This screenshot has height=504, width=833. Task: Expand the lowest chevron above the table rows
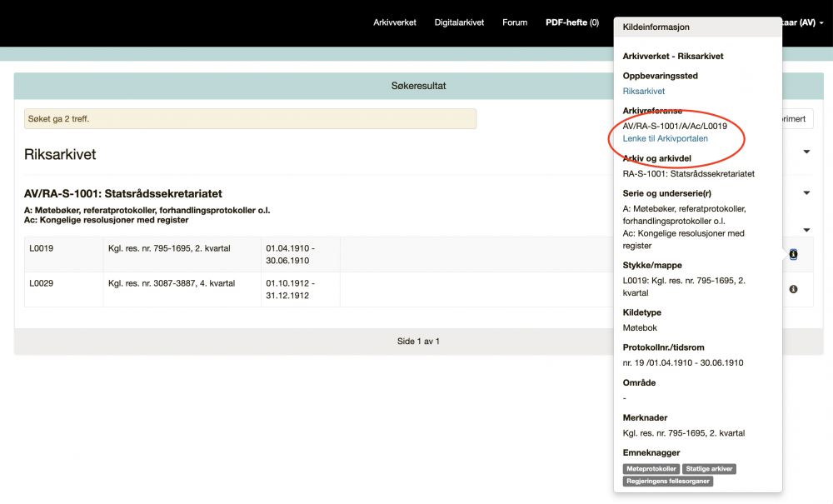[x=806, y=229]
